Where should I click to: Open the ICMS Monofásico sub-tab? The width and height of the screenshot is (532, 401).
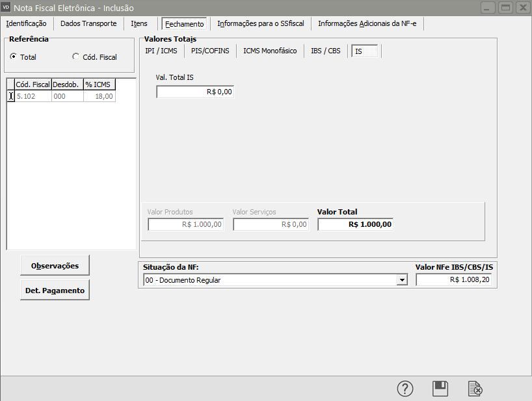click(270, 51)
